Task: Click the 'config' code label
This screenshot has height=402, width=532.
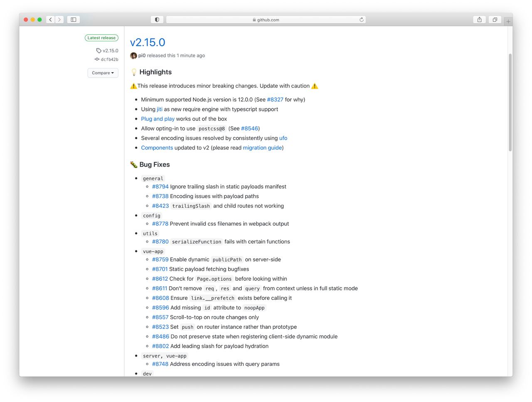Action: point(151,216)
